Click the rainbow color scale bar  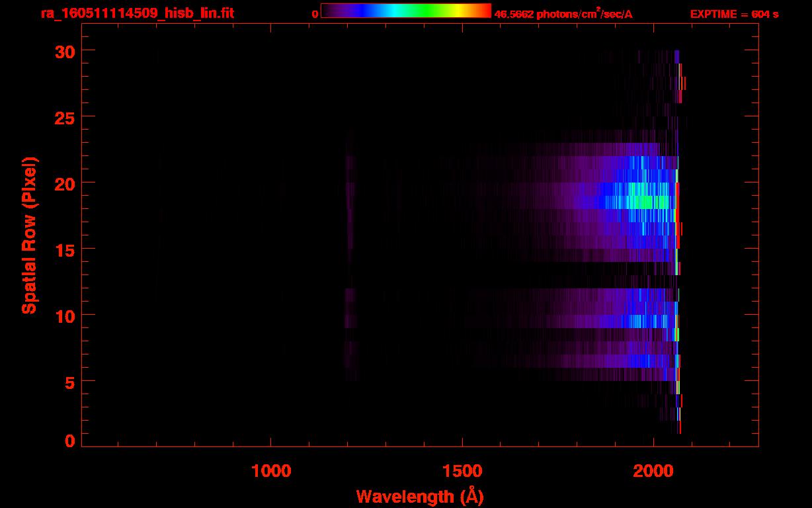coord(406,11)
